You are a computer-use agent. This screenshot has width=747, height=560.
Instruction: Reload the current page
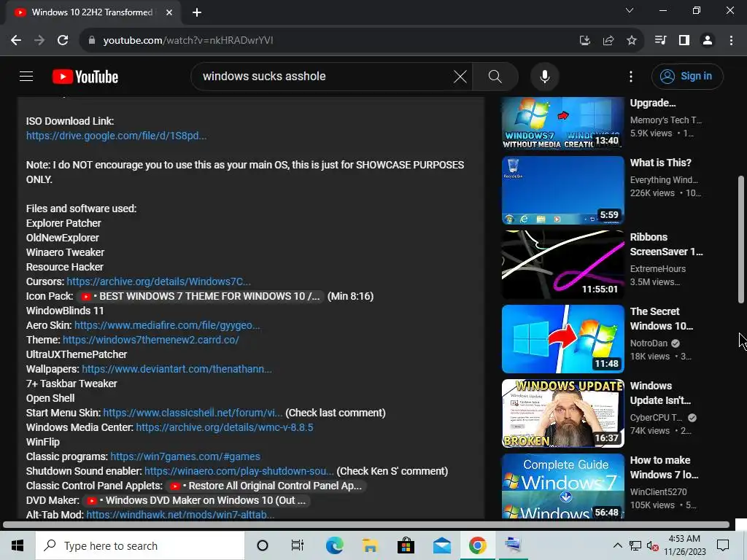(x=63, y=41)
